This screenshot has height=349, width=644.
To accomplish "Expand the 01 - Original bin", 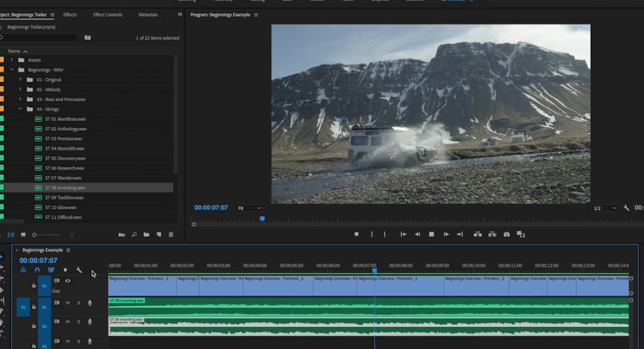I will [20, 80].
